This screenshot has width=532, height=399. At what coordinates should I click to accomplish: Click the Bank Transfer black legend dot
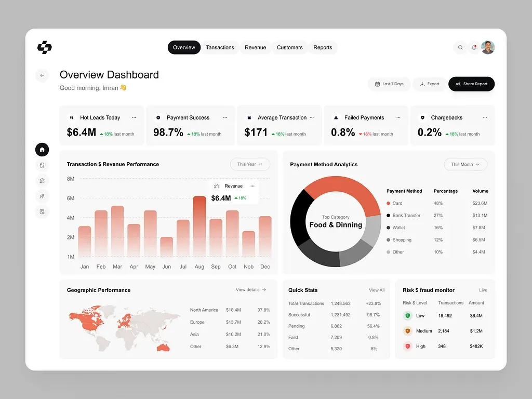click(388, 216)
